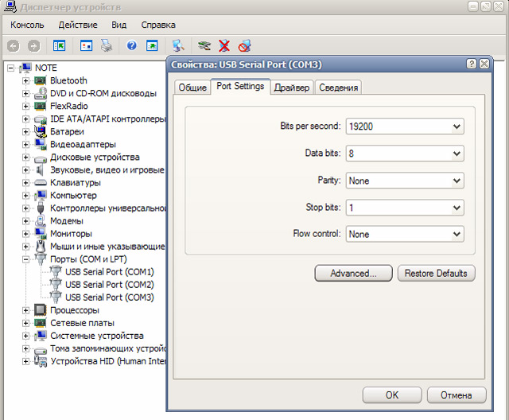Click the Батареи battery icon
The image size is (509, 420).
41,131
